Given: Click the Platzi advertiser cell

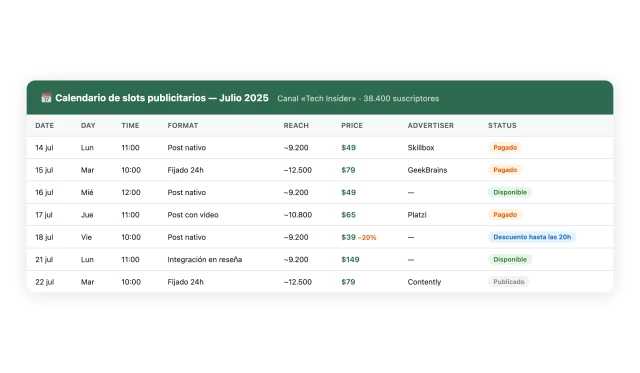Looking at the screenshot, I should point(417,215).
